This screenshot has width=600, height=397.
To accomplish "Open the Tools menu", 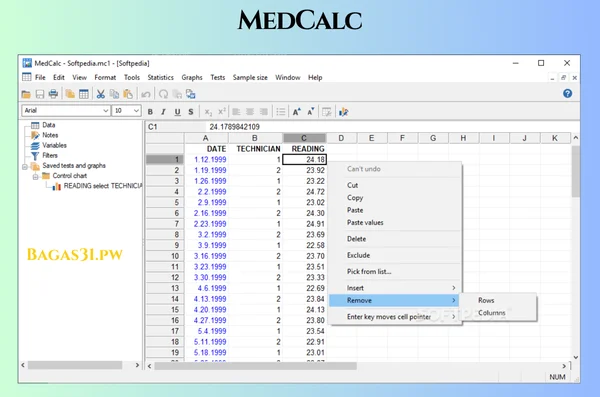I will click(132, 77).
